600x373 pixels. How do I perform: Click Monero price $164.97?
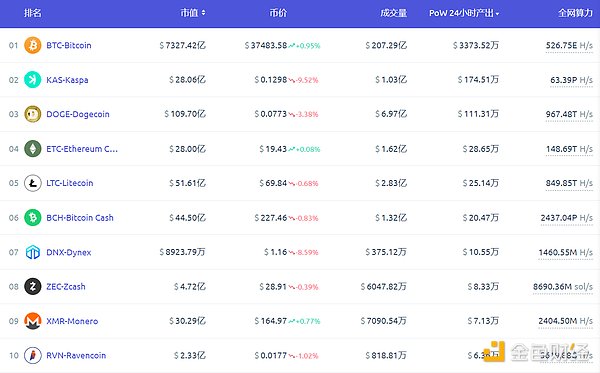(x=271, y=321)
